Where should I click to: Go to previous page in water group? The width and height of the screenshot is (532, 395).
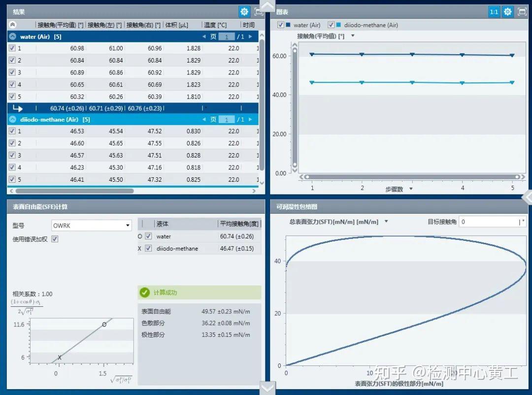204,36
